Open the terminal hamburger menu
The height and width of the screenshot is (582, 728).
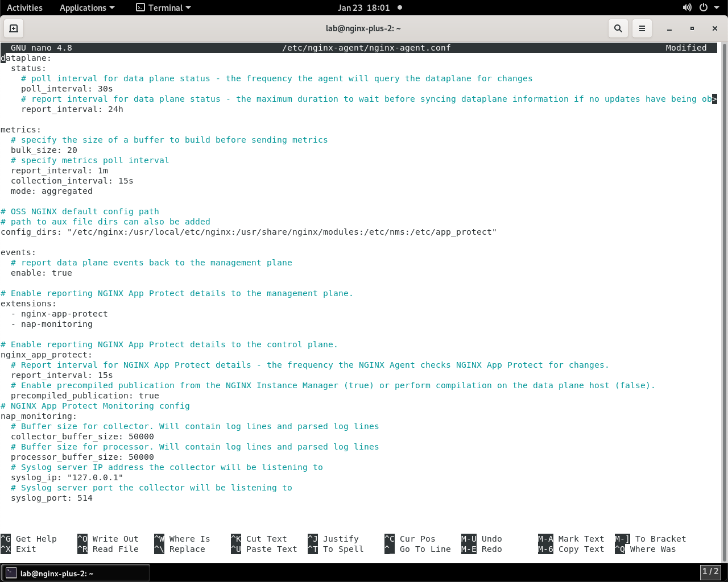pos(642,28)
